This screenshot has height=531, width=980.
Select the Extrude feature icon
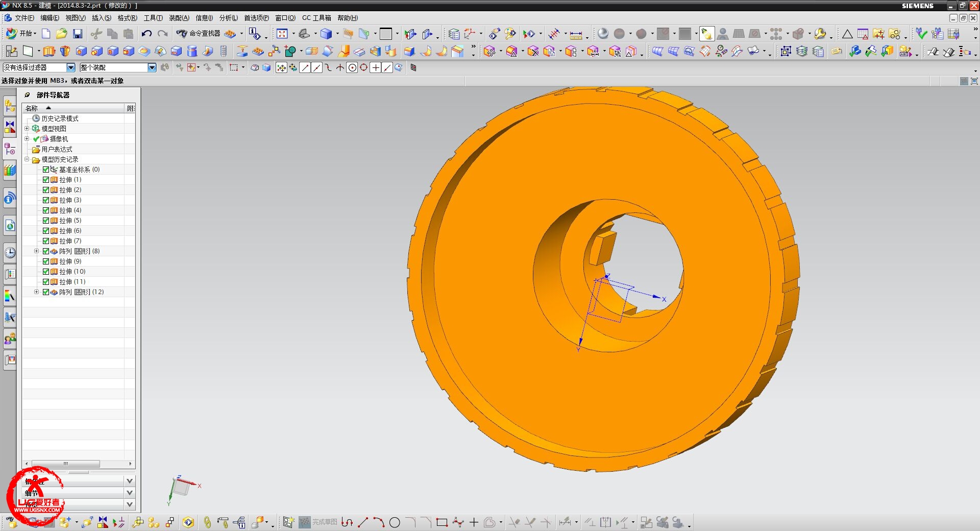click(49, 51)
